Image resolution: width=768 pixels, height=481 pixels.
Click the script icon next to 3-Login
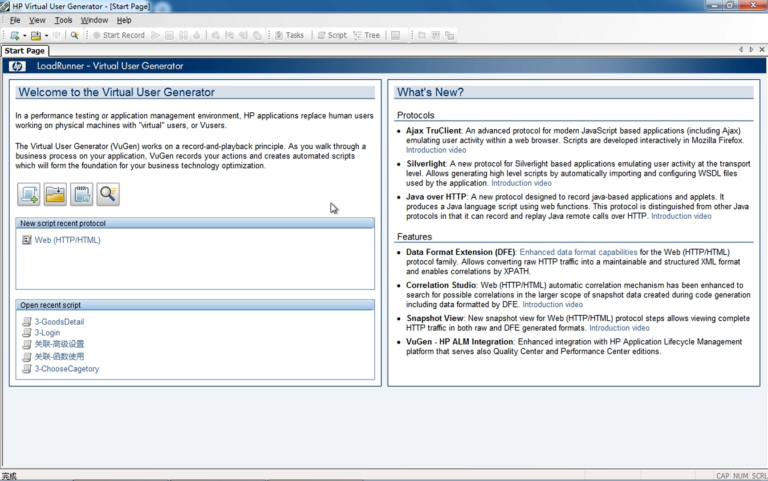click(x=27, y=333)
